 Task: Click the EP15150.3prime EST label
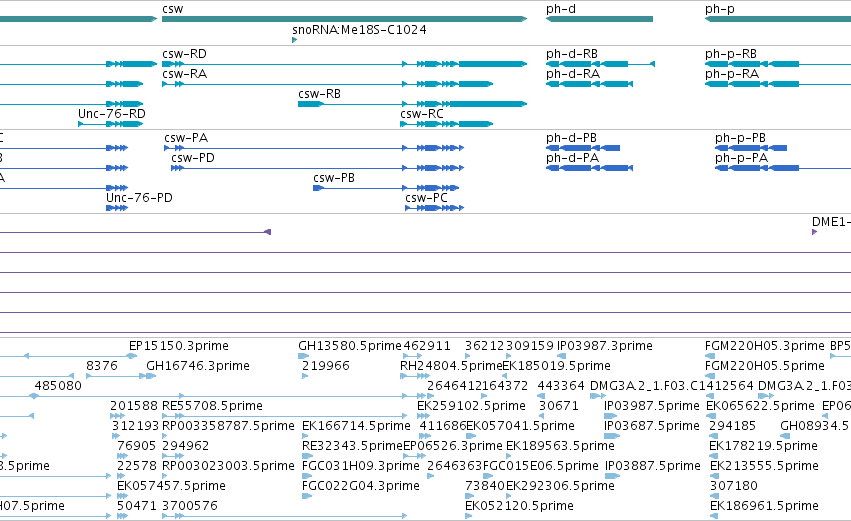[x=179, y=346]
